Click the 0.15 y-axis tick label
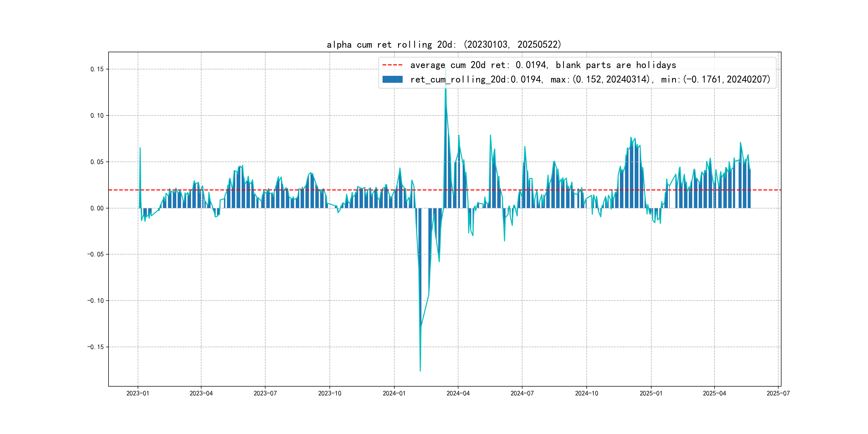868x434 pixels. [x=97, y=69]
